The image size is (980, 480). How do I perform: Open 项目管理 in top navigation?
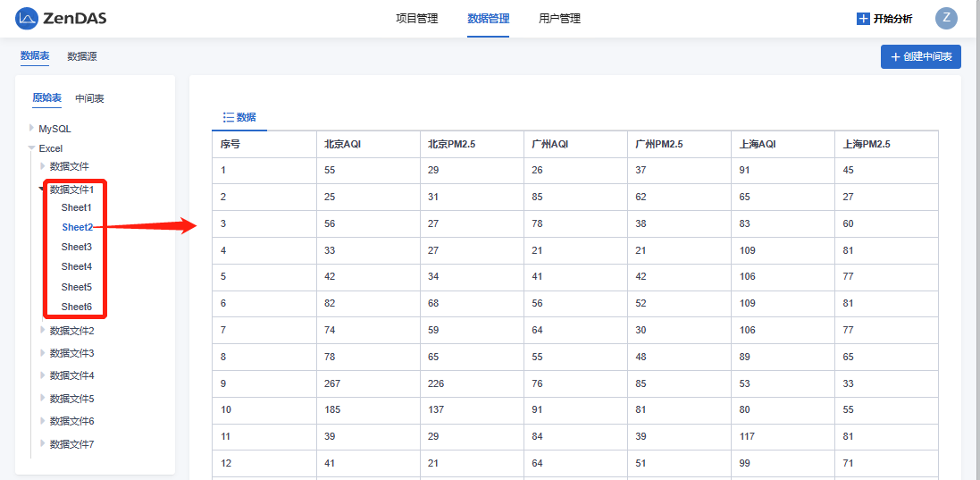tap(416, 19)
